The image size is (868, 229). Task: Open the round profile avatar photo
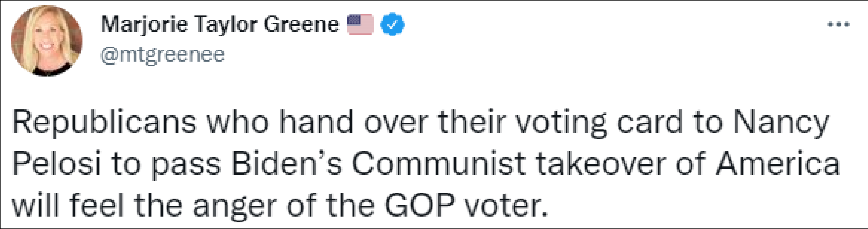[47, 41]
